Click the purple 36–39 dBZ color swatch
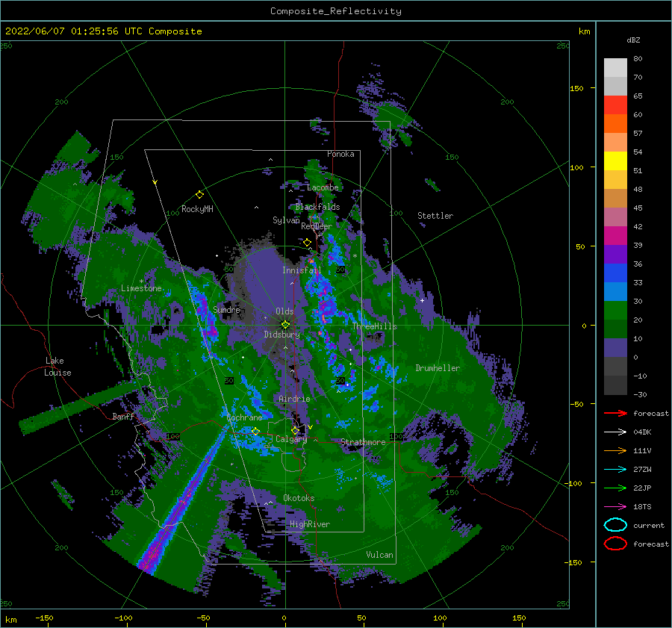 tap(615, 255)
